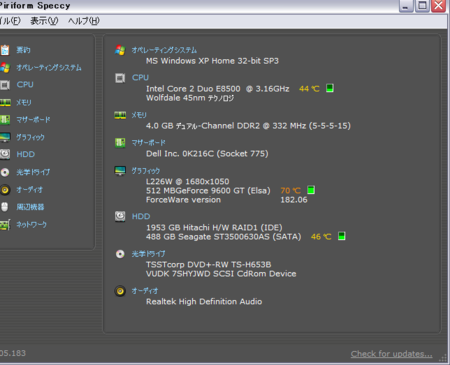The height and width of the screenshot is (365, 450).
Task: Click the Realtek High Definition Audio text
Action: pyautogui.click(x=204, y=302)
